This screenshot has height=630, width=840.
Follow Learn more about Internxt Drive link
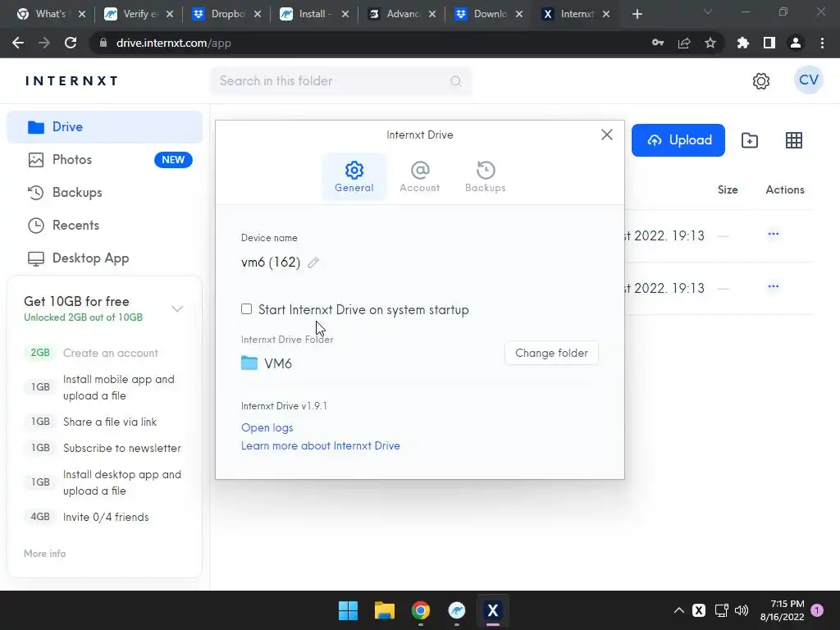click(x=321, y=445)
